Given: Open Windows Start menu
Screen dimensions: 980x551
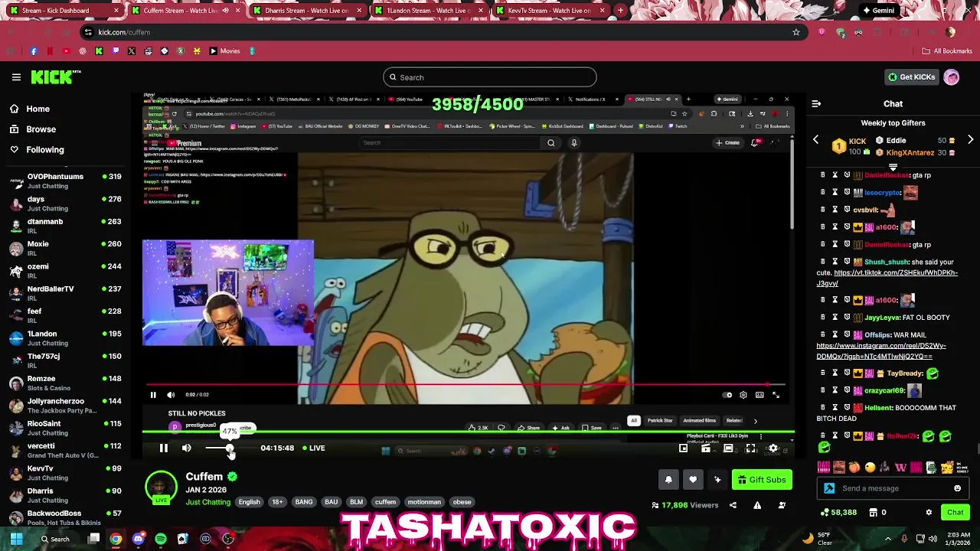Looking at the screenshot, I should click(x=16, y=539).
